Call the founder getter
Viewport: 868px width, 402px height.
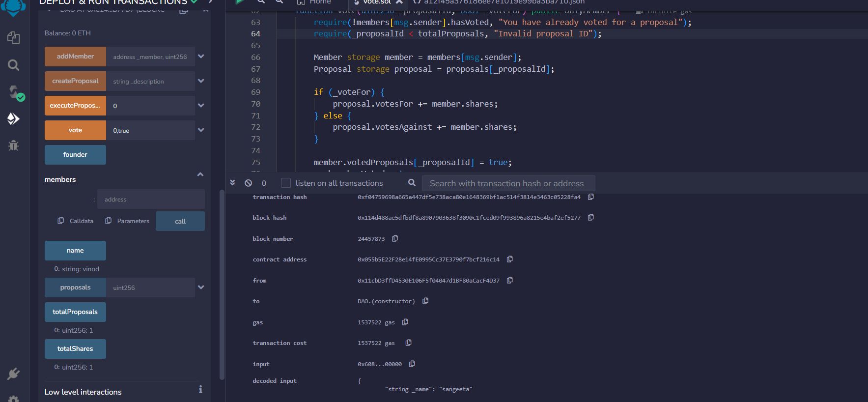pos(75,155)
